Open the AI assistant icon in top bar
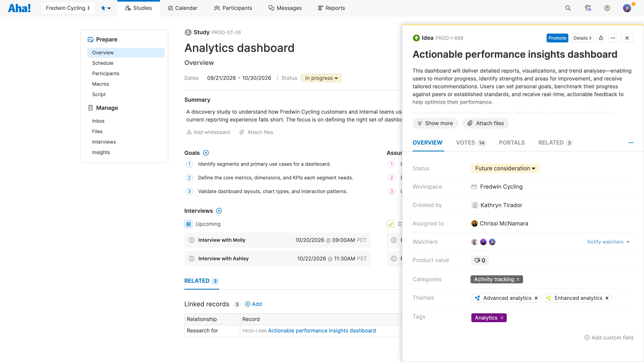644x362 pixels. click(588, 8)
